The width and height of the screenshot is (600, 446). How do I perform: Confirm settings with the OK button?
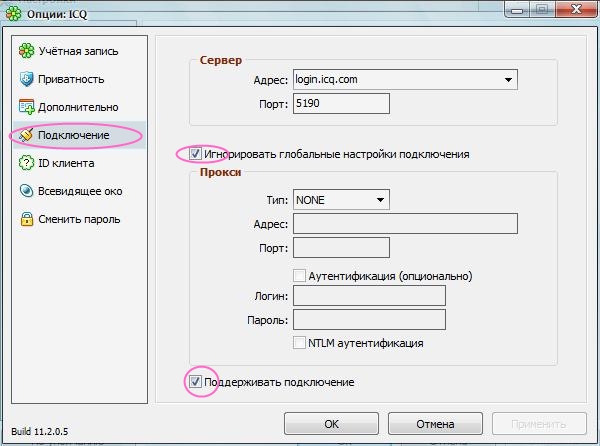point(331,423)
